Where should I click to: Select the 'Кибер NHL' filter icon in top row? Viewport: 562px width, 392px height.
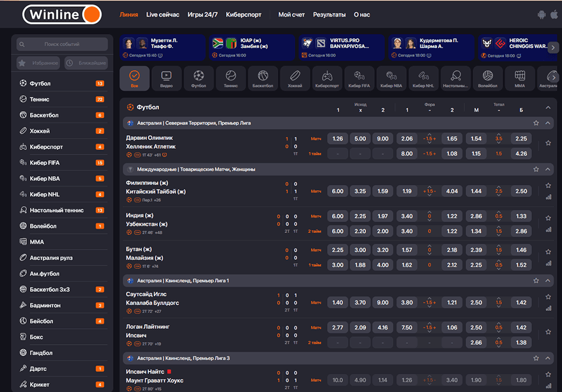pyautogui.click(x=423, y=79)
